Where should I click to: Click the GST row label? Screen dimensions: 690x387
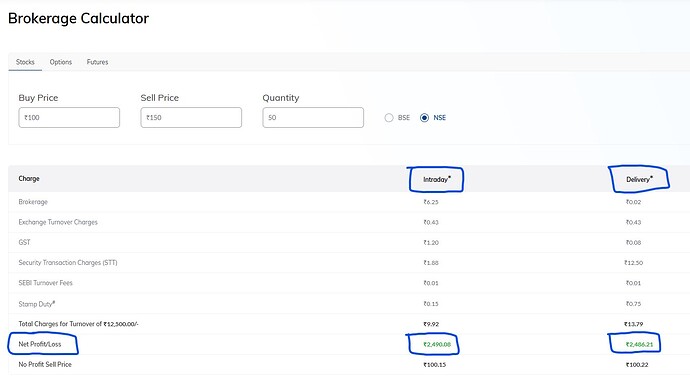pos(24,242)
